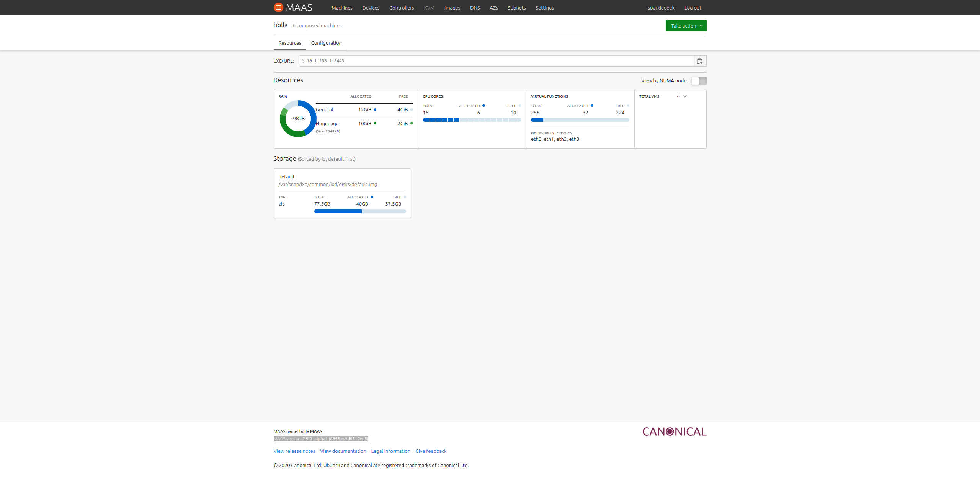Open the Machines navigation menu
The height and width of the screenshot is (477, 980).
tap(341, 7)
